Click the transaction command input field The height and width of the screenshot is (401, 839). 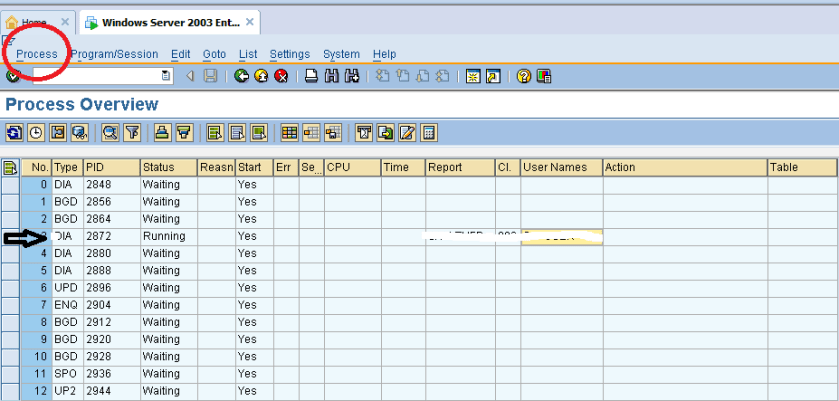coord(95,76)
